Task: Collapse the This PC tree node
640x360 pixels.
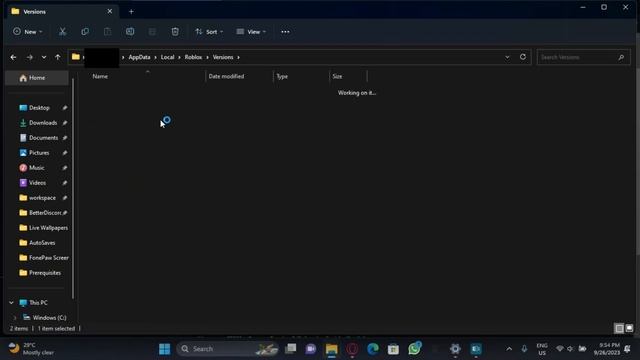Action: pos(11,303)
